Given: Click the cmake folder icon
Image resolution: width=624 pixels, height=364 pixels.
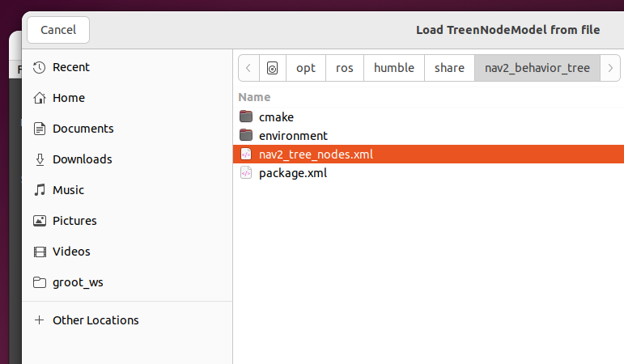Looking at the screenshot, I should 246,117.
